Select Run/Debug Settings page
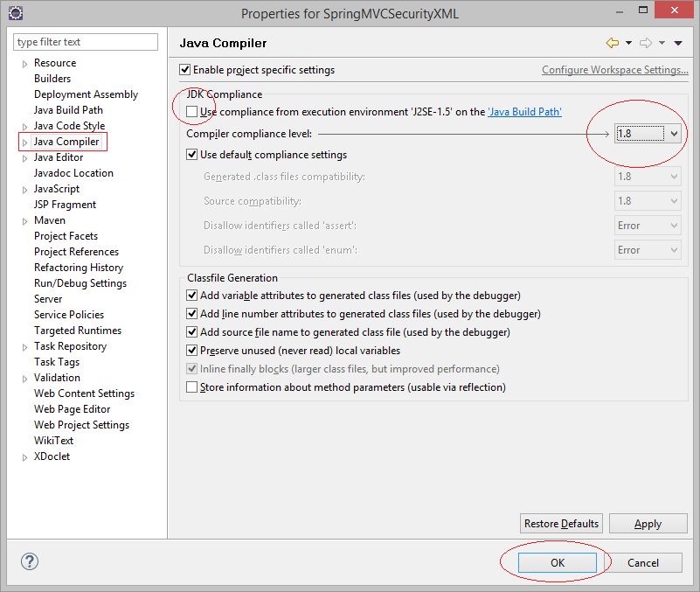This screenshot has width=700, height=592. 80,283
